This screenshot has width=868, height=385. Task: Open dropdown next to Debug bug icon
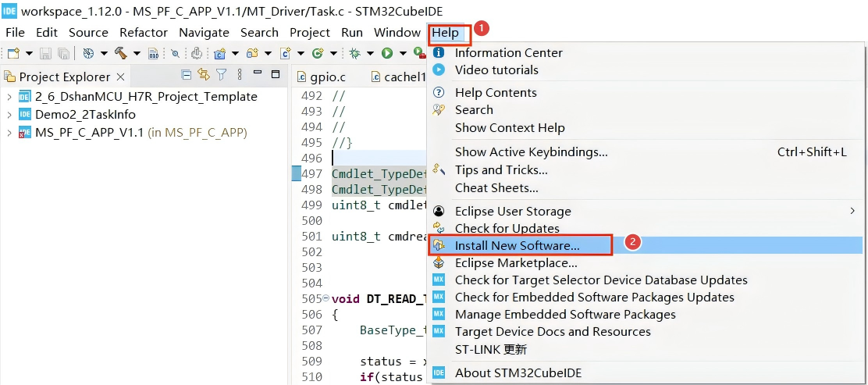tap(370, 54)
